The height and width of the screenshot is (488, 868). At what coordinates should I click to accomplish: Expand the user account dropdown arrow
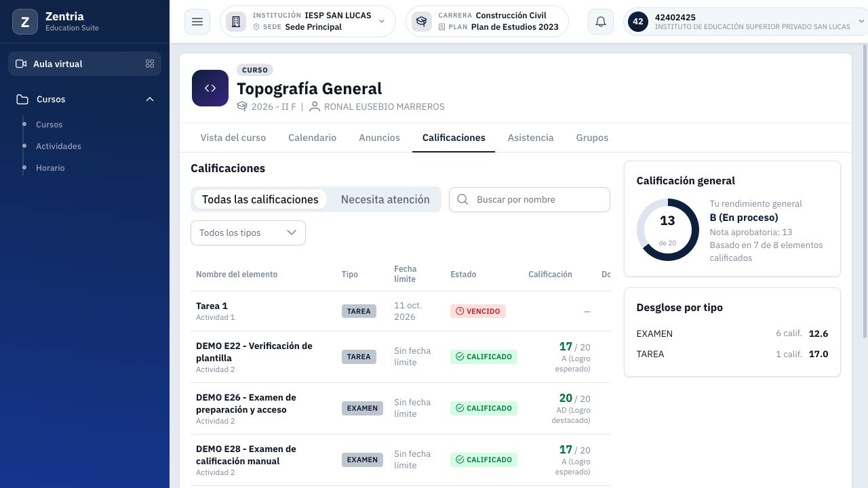[x=861, y=22]
